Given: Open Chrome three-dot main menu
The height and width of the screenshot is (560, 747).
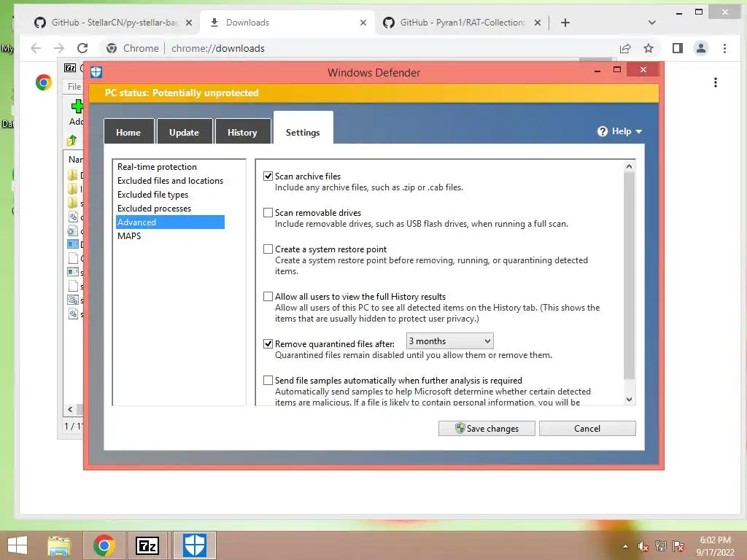Looking at the screenshot, I should click(x=724, y=48).
